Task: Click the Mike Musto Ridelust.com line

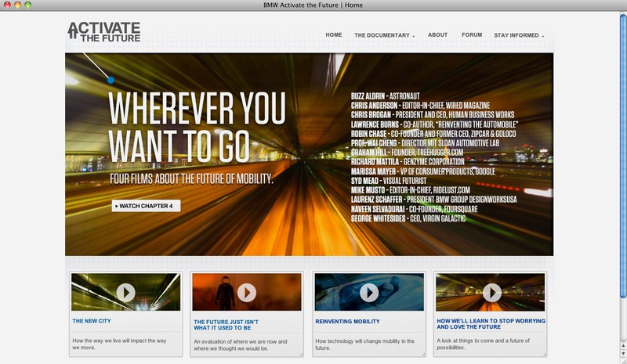Action: 411,189
